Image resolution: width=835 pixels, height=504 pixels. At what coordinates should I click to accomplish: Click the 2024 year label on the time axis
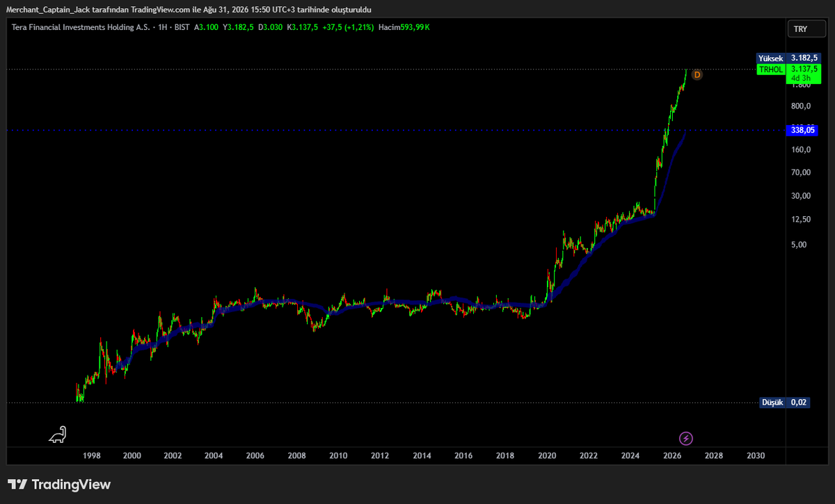tap(630, 455)
